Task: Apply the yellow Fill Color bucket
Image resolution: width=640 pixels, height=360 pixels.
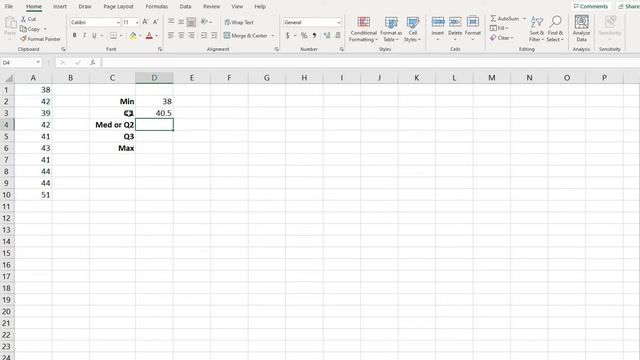Action: 133,36
